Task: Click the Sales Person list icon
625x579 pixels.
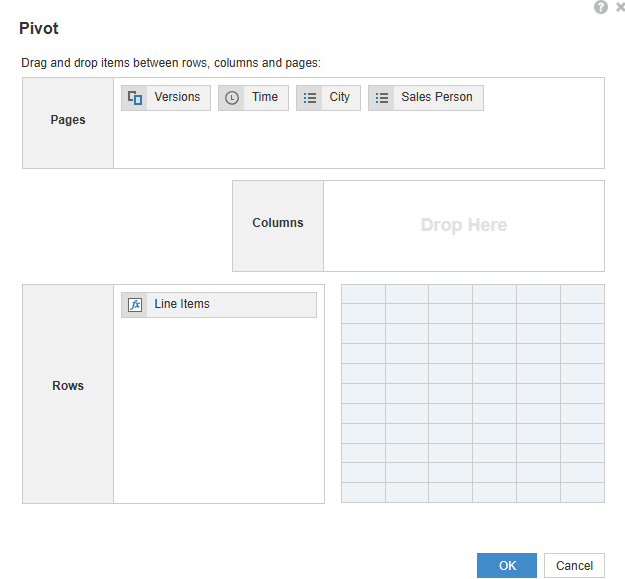Action: point(382,98)
